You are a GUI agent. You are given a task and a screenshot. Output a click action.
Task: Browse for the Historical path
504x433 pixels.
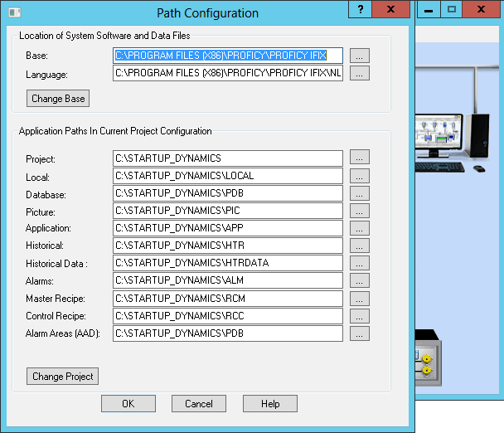click(x=360, y=246)
